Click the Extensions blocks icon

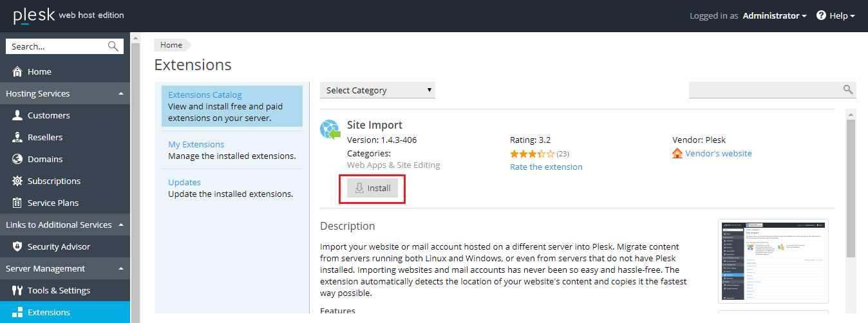(x=17, y=312)
